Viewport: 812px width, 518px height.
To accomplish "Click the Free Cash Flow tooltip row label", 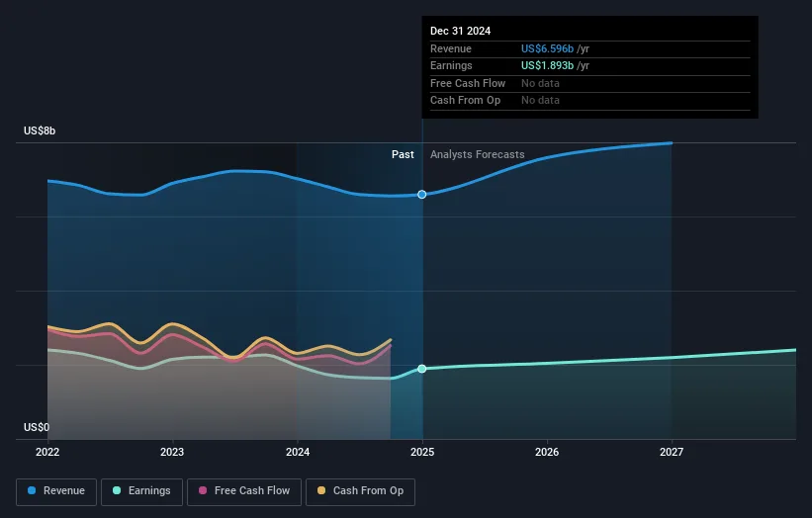I will point(468,83).
